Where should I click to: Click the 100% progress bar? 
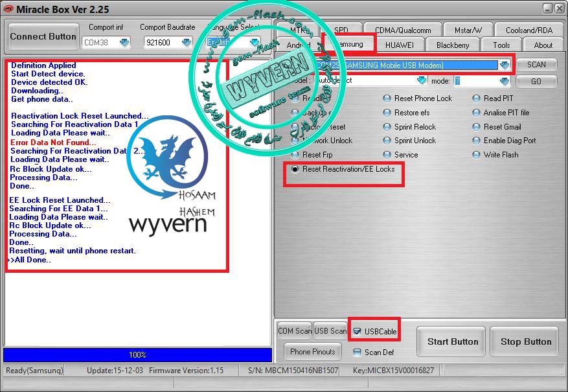137,354
